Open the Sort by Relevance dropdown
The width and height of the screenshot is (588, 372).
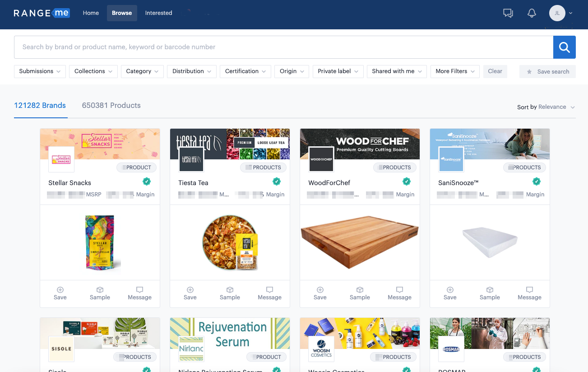tap(546, 107)
